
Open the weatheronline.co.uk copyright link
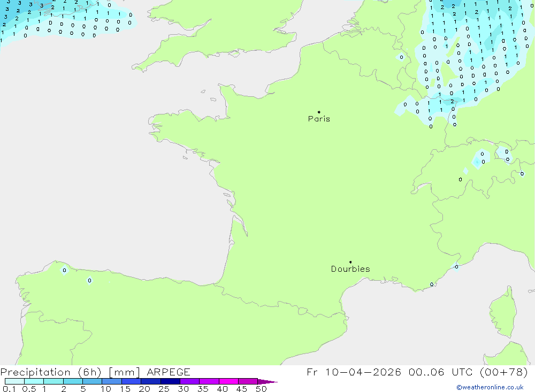point(490,387)
